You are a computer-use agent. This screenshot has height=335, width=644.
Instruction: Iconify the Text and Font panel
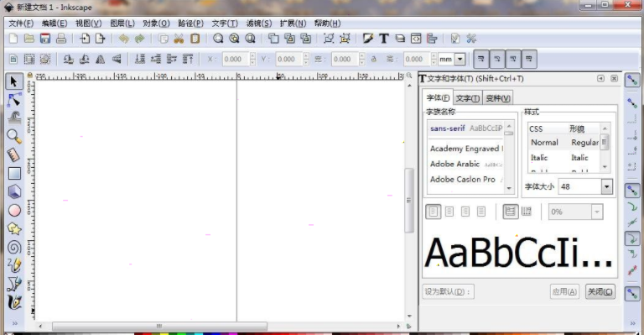click(600, 78)
